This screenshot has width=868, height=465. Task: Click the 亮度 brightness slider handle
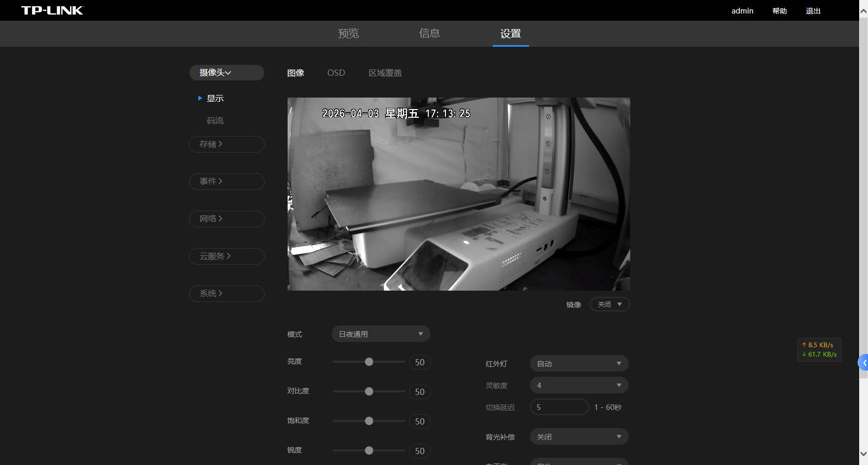pyautogui.click(x=369, y=362)
